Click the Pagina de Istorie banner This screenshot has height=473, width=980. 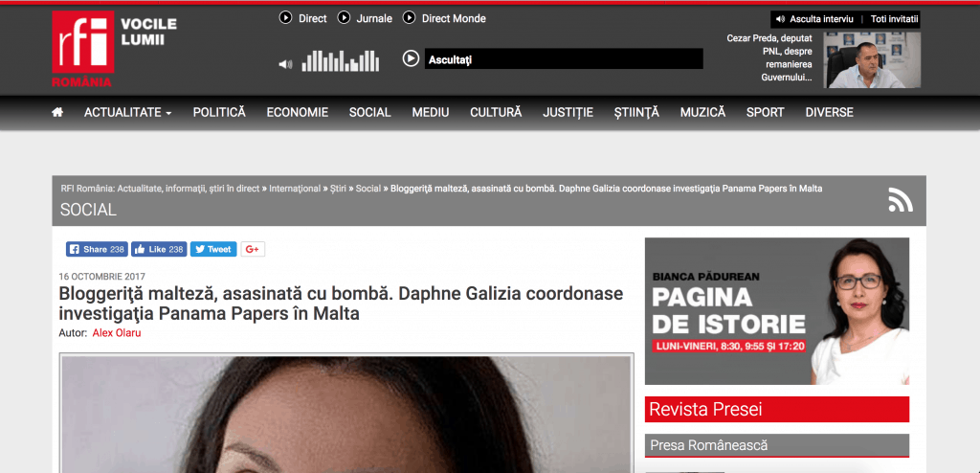pos(777,311)
